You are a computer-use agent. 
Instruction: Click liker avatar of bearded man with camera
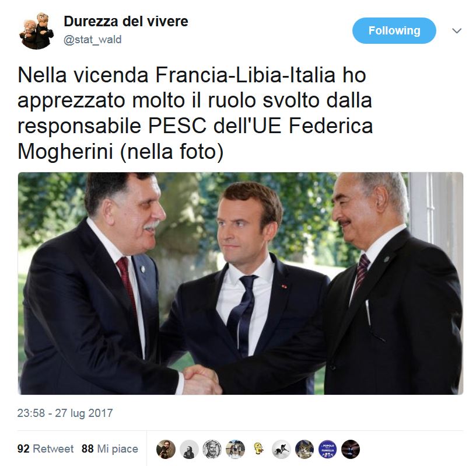(x=166, y=449)
